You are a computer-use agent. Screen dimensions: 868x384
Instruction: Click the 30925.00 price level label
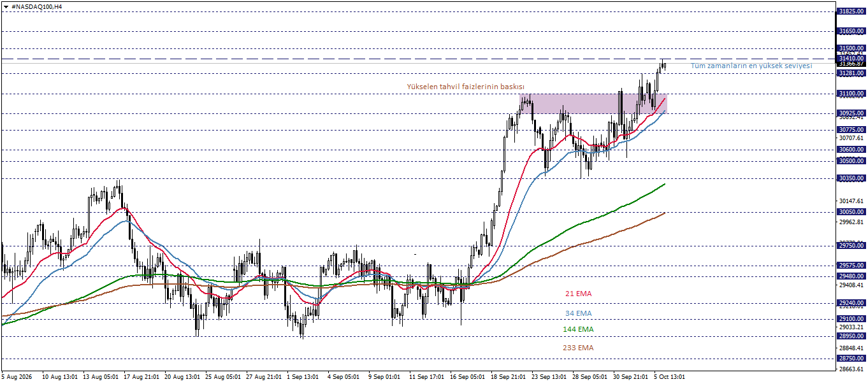click(851, 113)
